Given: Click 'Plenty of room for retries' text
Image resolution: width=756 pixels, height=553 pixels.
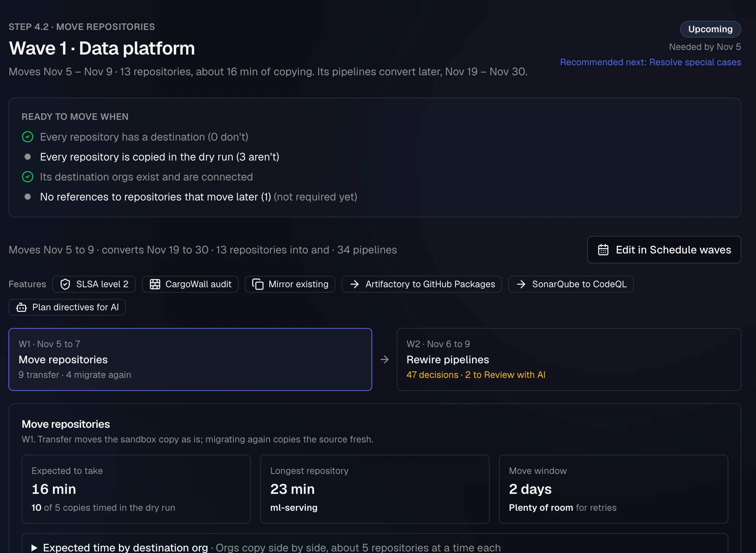Looking at the screenshot, I should [x=563, y=508].
